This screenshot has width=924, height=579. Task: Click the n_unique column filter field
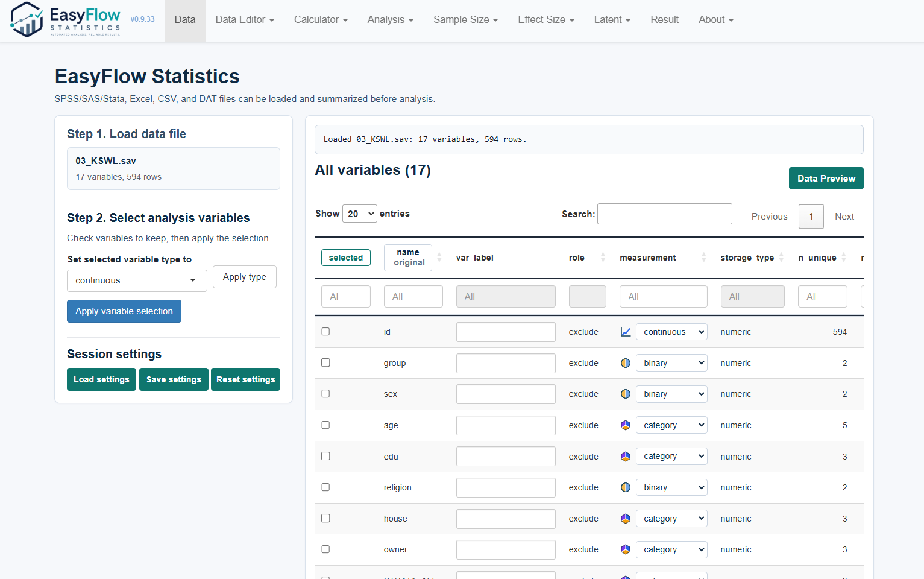point(823,297)
